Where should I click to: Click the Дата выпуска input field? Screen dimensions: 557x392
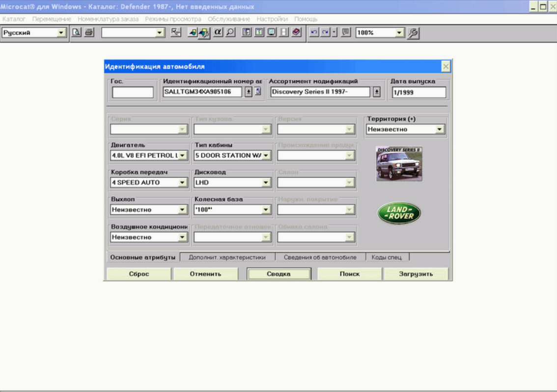pyautogui.click(x=419, y=92)
